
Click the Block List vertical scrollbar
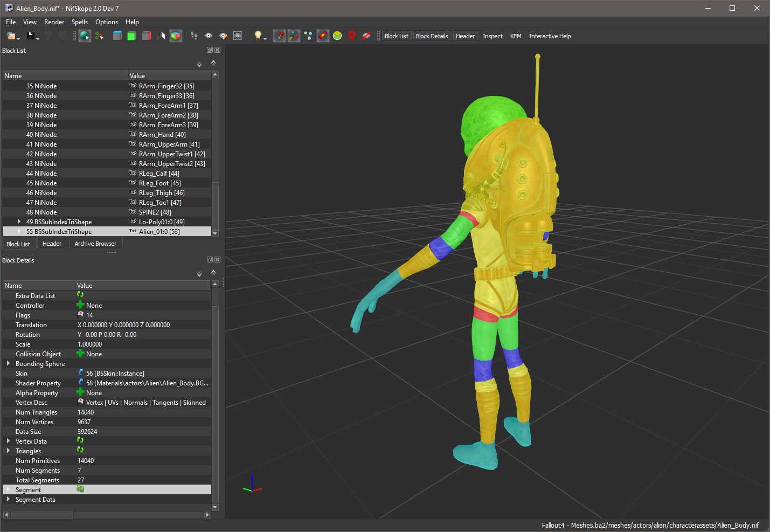(x=216, y=154)
